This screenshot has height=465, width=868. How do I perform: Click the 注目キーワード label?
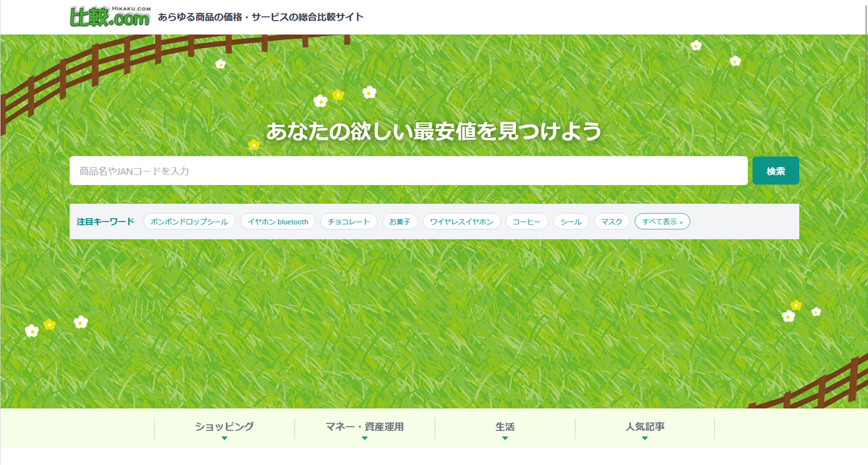pyautogui.click(x=105, y=222)
